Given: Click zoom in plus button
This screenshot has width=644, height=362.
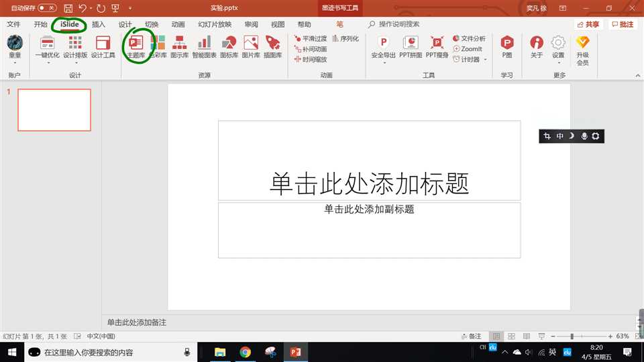Looking at the screenshot, I should tap(610, 336).
